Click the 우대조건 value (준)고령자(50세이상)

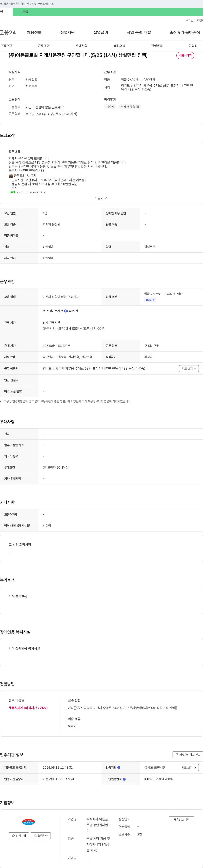56,467
